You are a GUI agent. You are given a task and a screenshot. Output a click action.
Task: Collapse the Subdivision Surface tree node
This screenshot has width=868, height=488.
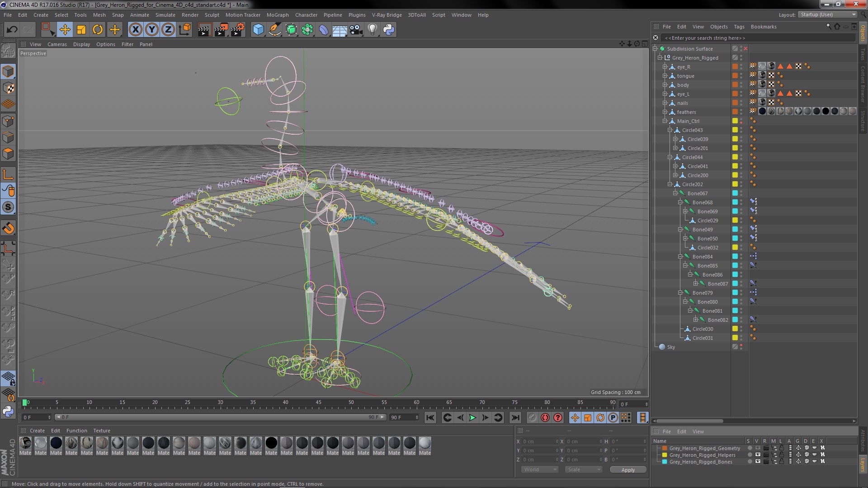coord(655,49)
